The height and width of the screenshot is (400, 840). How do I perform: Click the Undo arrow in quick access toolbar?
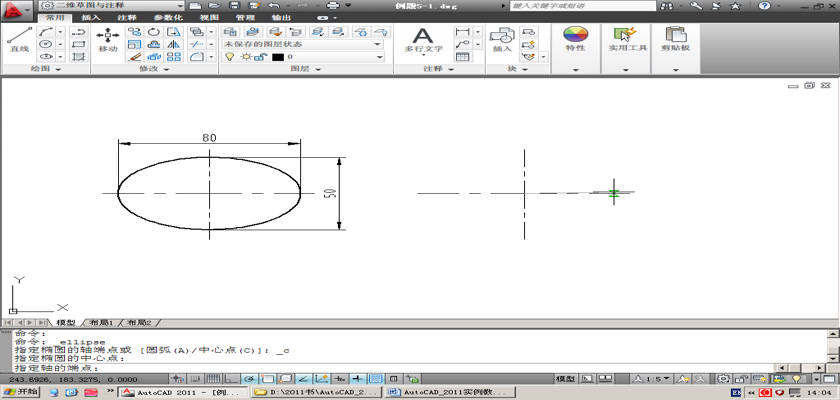click(x=273, y=5)
